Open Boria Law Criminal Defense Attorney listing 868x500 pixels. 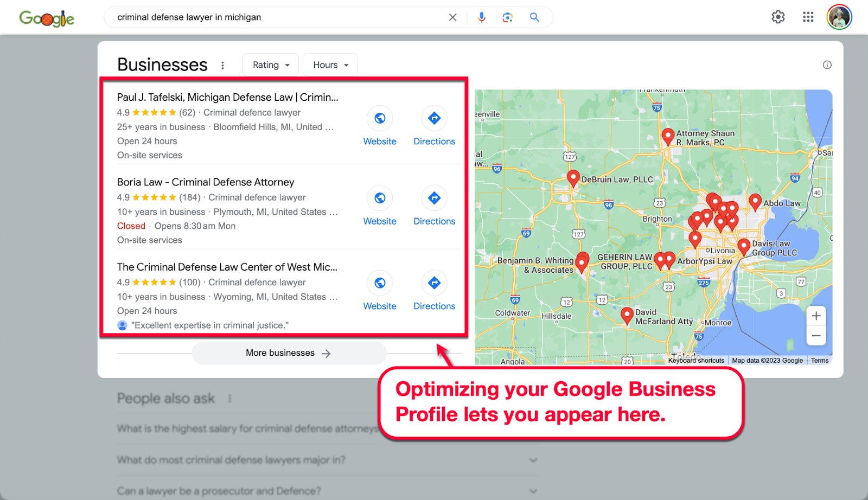206,182
